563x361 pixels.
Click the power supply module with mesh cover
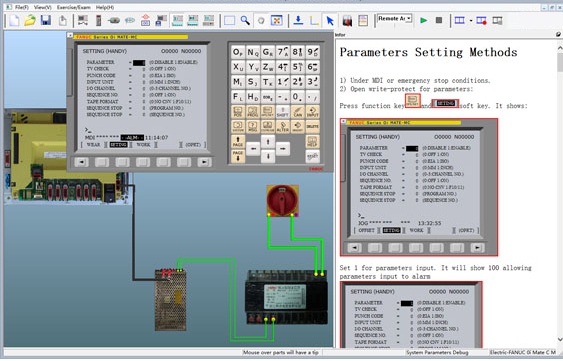[171, 300]
